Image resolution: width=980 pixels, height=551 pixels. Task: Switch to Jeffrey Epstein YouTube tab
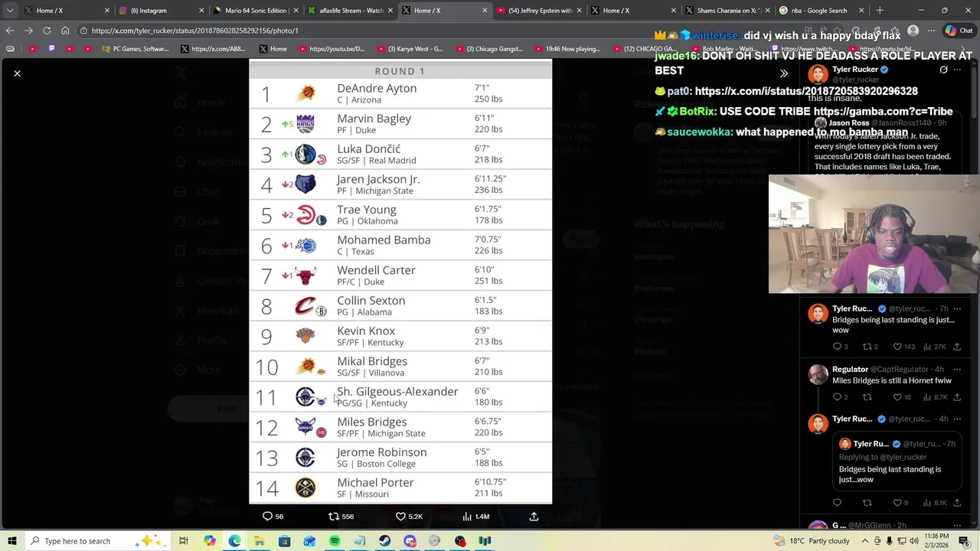pyautogui.click(x=539, y=11)
